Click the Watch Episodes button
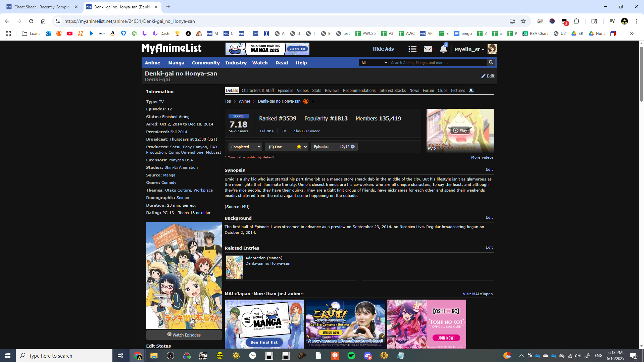 184,335
